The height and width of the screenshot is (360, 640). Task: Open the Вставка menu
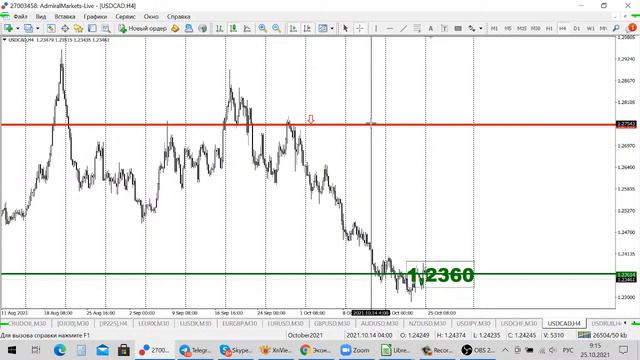tap(65, 17)
